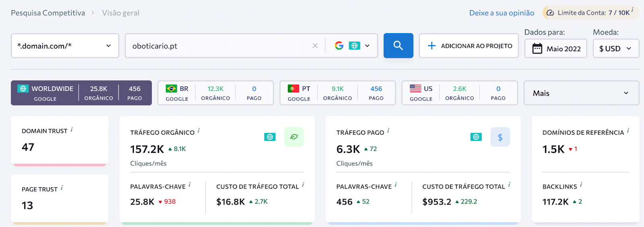Show info icon for Backlinks

point(581,185)
